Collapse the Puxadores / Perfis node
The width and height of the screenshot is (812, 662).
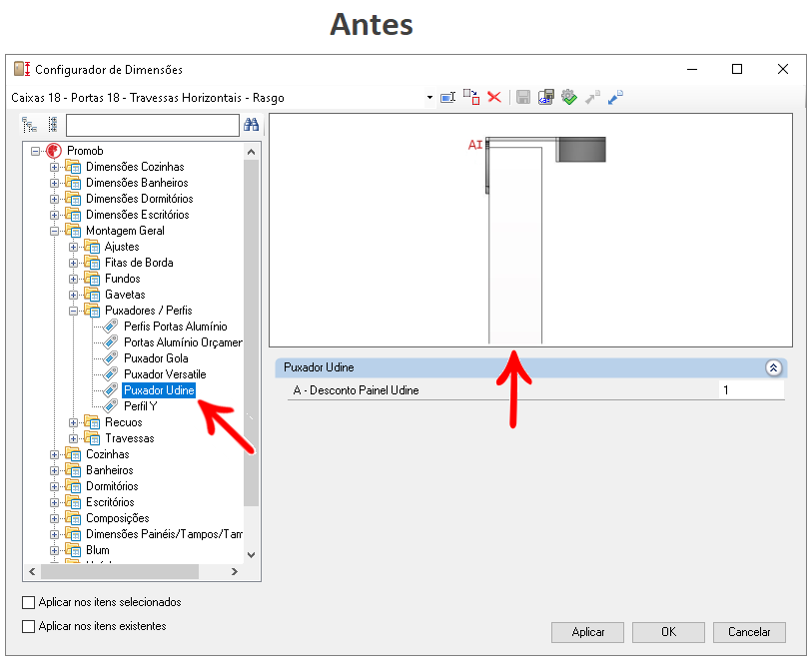[73, 312]
